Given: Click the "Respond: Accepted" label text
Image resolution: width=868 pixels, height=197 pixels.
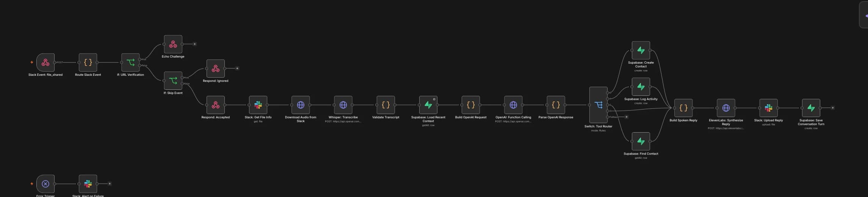Looking at the screenshot, I should 216,117.
